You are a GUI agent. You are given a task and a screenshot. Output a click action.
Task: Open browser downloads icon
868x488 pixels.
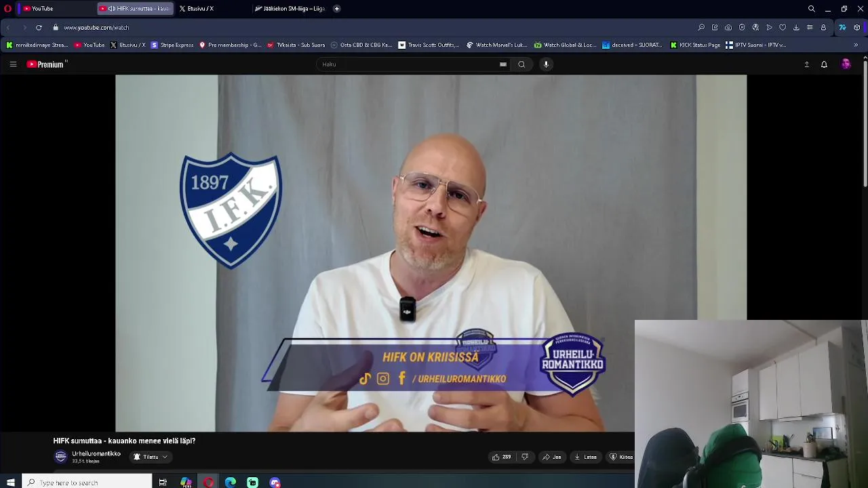pos(796,28)
